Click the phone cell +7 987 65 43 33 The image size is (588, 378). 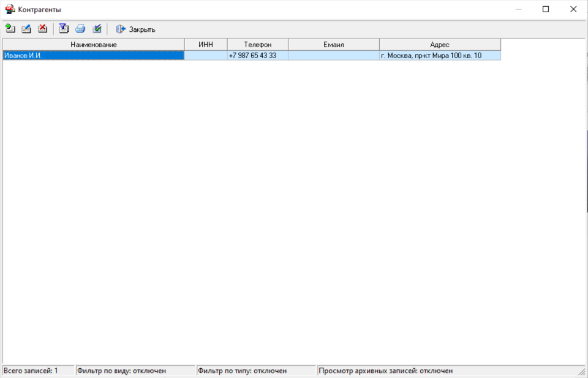point(258,56)
